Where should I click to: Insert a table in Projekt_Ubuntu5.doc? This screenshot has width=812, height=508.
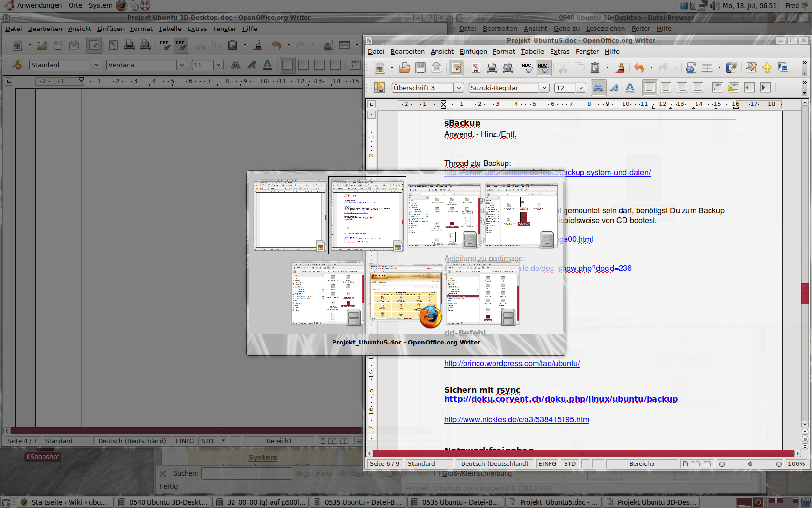tap(707, 68)
